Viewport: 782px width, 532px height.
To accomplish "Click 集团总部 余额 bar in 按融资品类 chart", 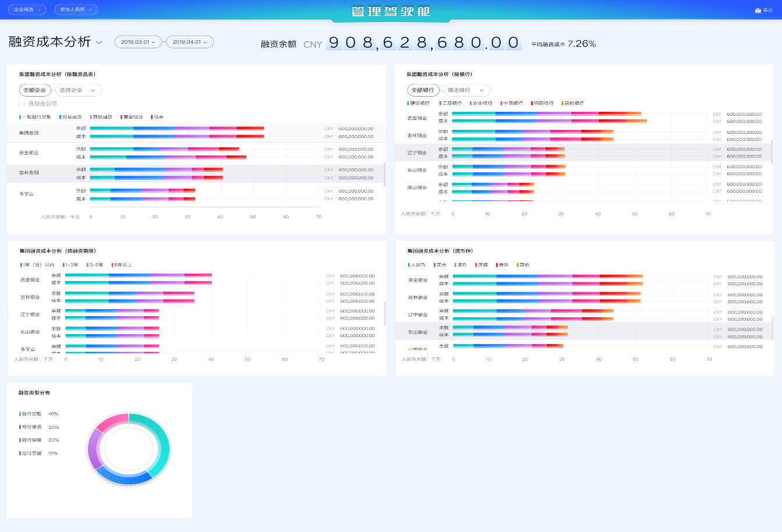I will tap(177, 128).
